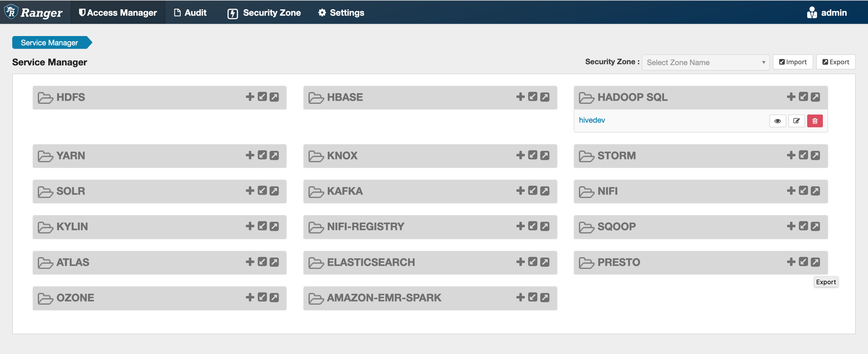
Task: Click the Import button
Action: 793,62
